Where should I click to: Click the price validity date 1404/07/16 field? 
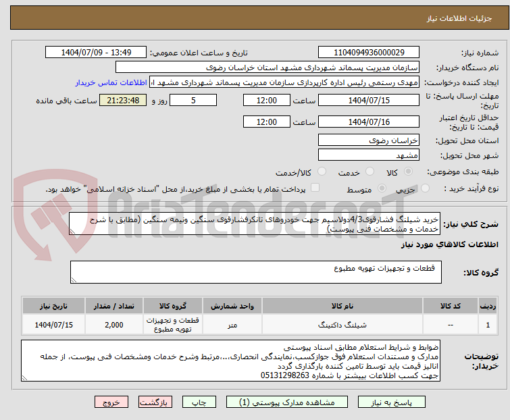click(369, 122)
